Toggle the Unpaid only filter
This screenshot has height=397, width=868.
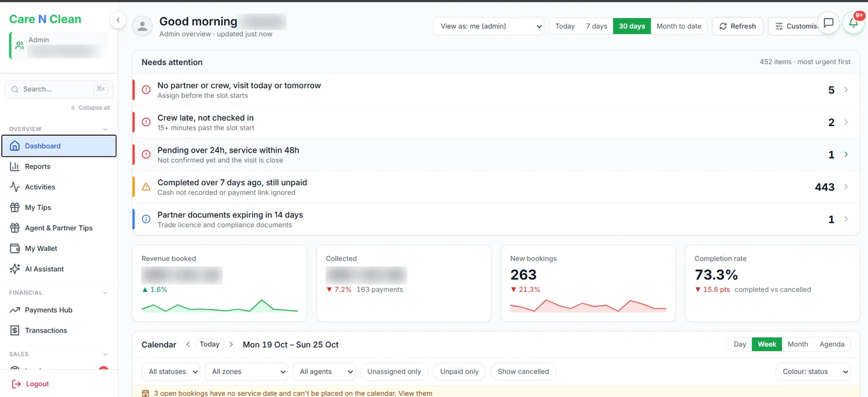[459, 372]
